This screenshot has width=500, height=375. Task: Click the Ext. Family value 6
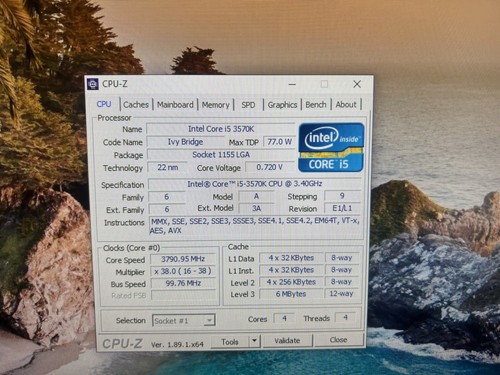pyautogui.click(x=167, y=209)
